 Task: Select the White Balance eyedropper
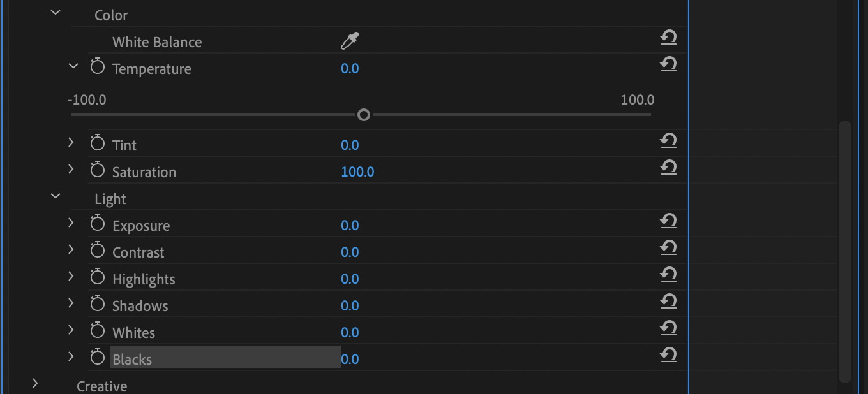(x=349, y=41)
